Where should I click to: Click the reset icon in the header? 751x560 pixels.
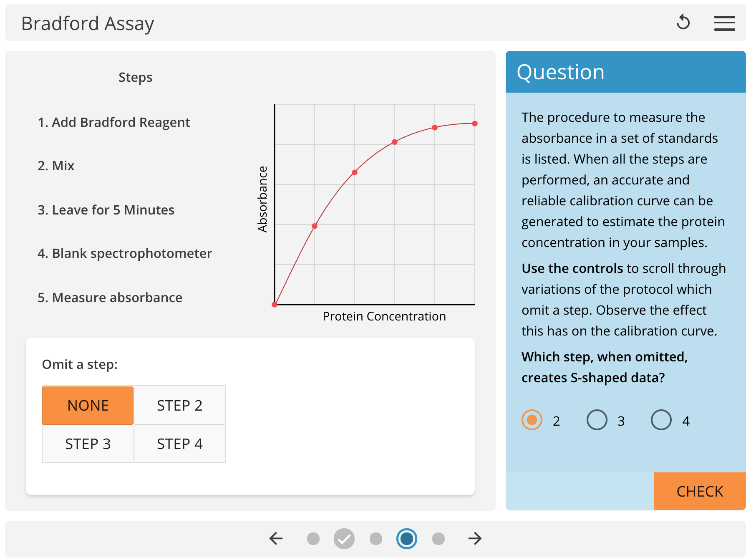[x=683, y=23]
